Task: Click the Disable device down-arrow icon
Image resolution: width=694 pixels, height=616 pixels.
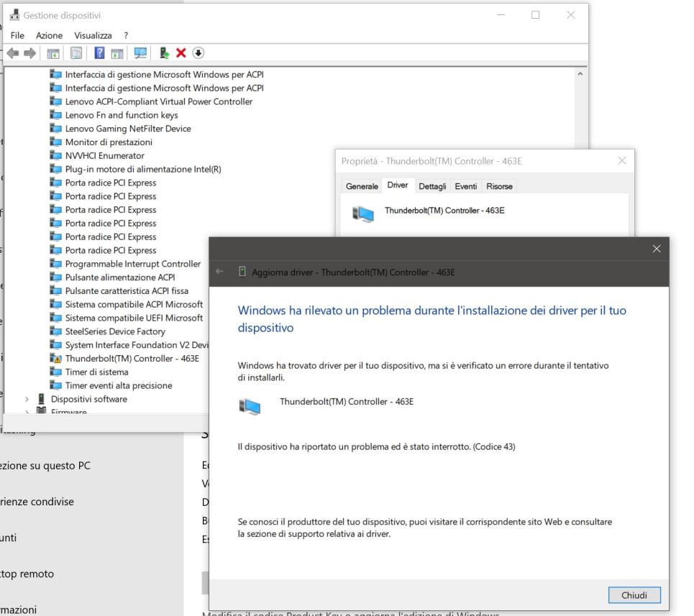Action: pyautogui.click(x=198, y=53)
